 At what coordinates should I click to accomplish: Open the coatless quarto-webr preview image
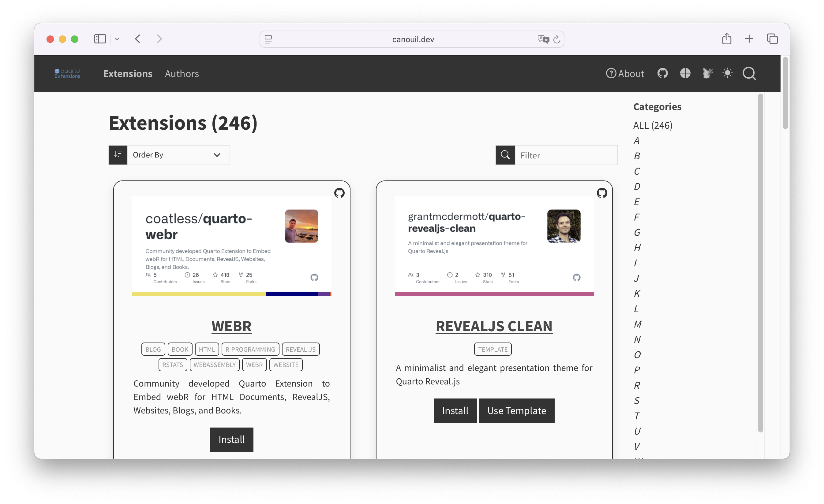coord(232,246)
